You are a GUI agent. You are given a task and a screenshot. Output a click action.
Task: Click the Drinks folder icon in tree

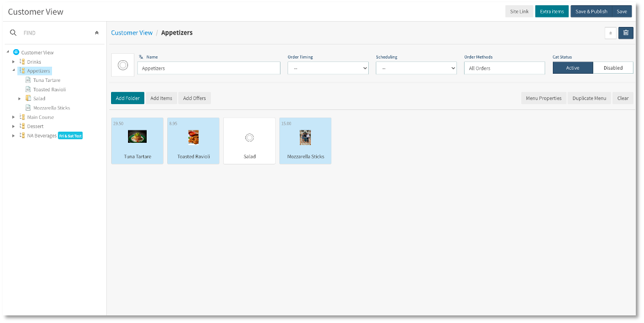(22, 61)
